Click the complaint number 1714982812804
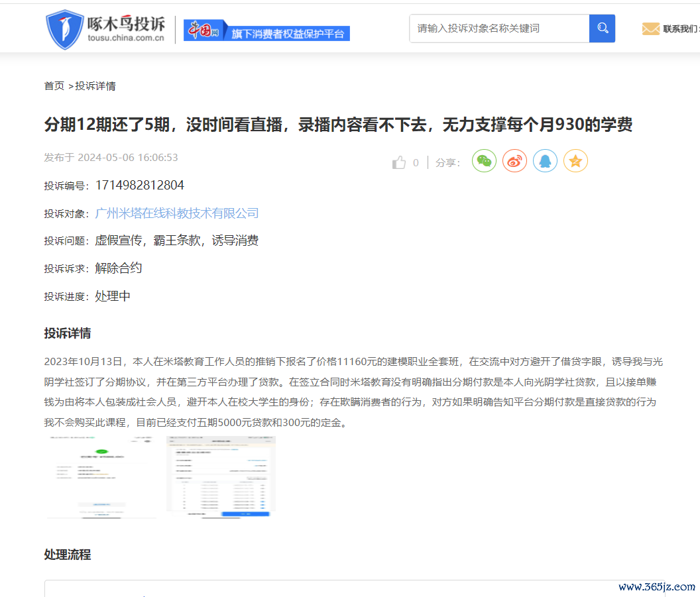Viewport: 700px width, 597px height. [x=140, y=186]
